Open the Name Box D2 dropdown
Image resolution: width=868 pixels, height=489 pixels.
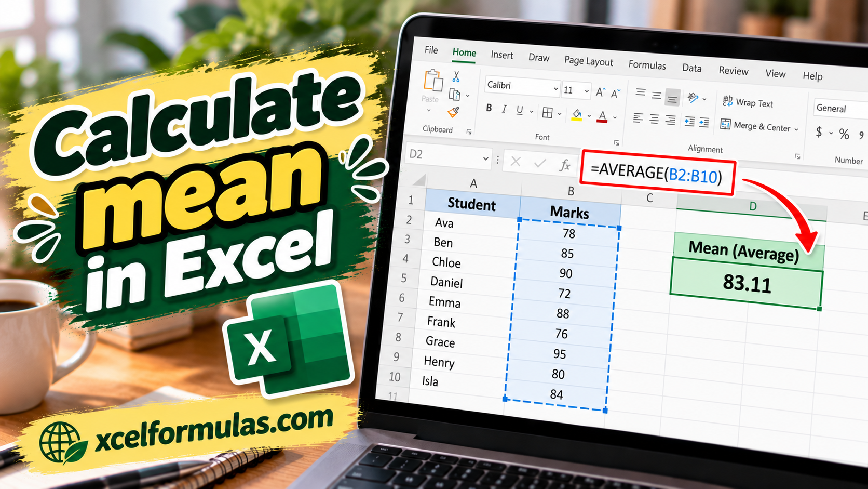485,158
